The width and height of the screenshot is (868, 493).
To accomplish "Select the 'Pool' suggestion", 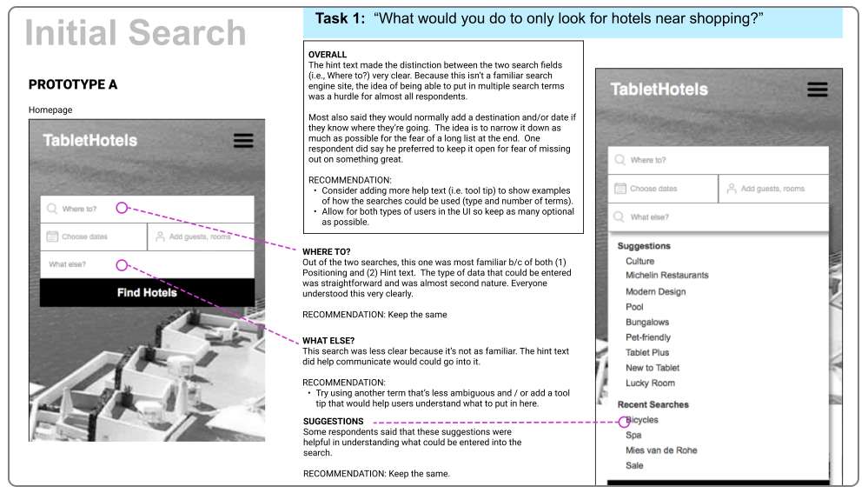I will coord(634,307).
